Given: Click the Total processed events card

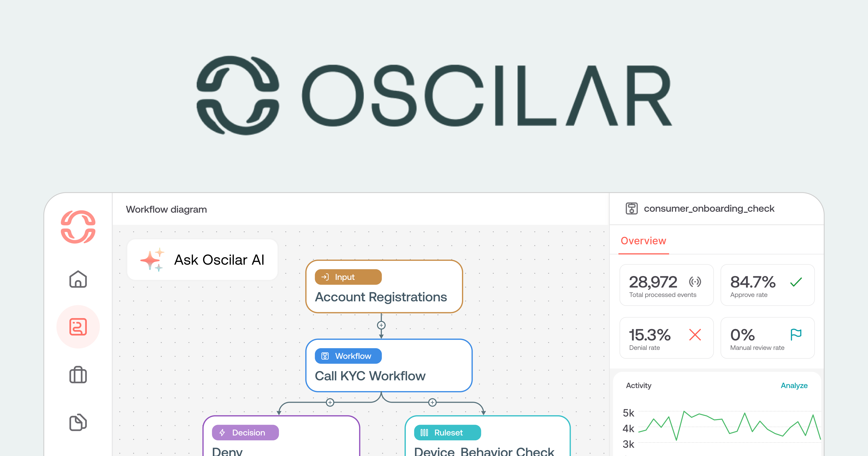Looking at the screenshot, I should pos(666,285).
